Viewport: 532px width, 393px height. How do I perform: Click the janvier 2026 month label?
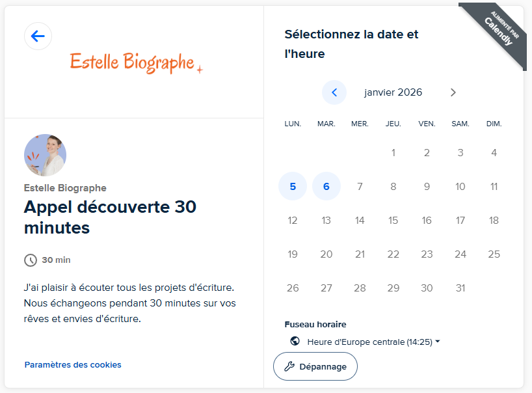[393, 92]
